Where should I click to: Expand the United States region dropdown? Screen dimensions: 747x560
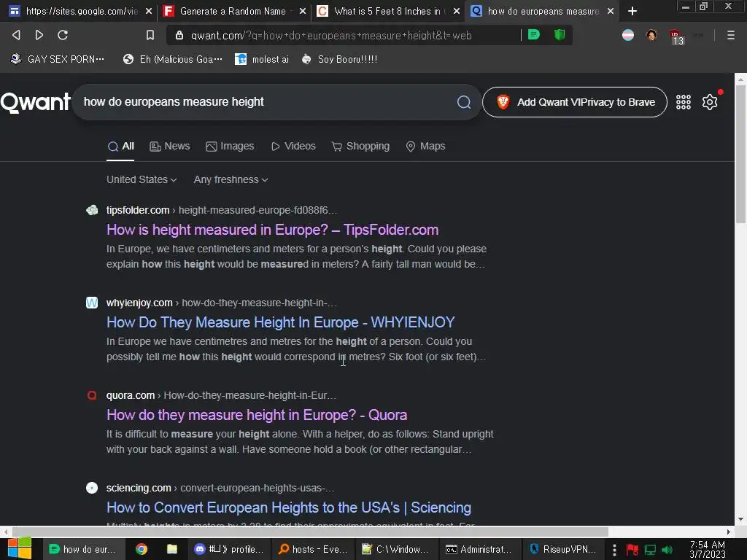[x=142, y=179]
